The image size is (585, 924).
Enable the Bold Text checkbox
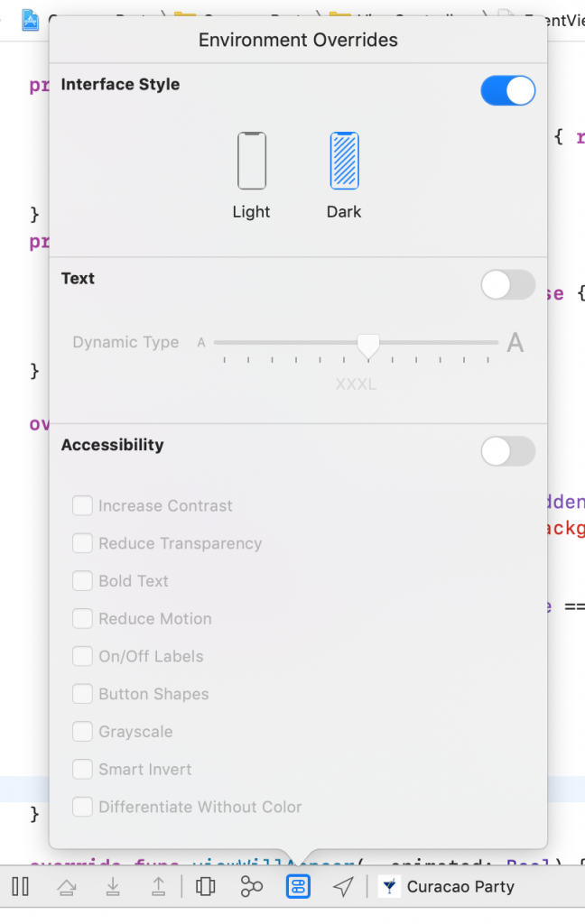point(83,581)
